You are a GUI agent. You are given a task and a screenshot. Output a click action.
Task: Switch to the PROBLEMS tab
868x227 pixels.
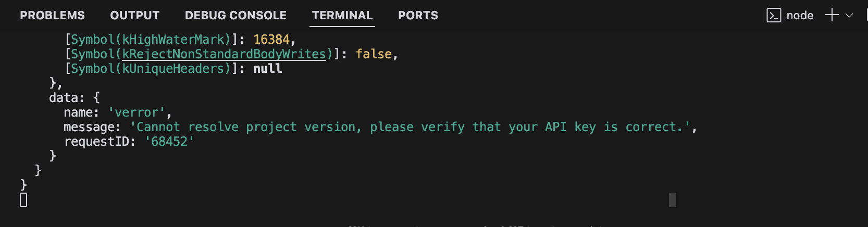click(52, 16)
